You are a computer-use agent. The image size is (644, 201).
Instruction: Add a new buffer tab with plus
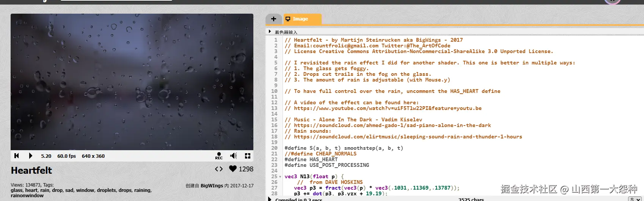[273, 19]
